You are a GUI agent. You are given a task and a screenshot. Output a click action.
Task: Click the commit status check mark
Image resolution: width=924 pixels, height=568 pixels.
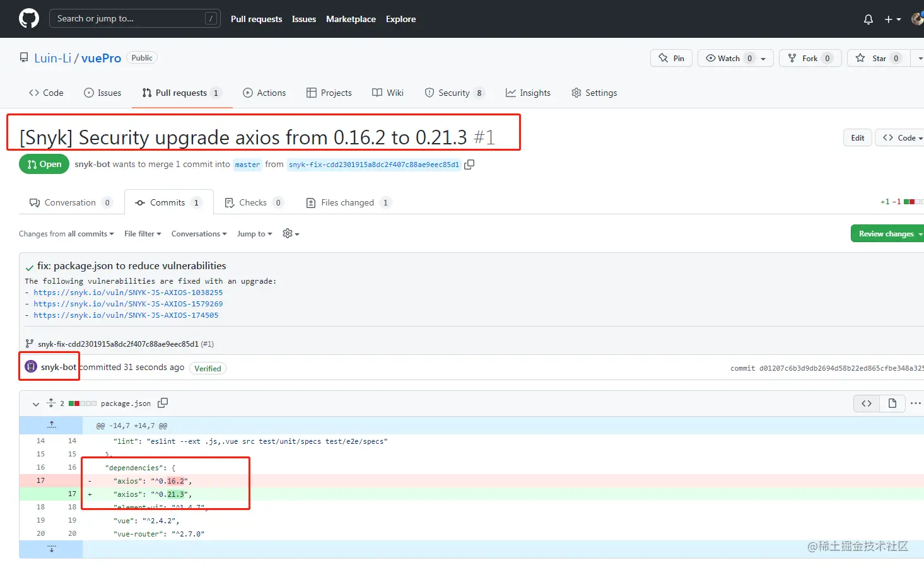29,267
